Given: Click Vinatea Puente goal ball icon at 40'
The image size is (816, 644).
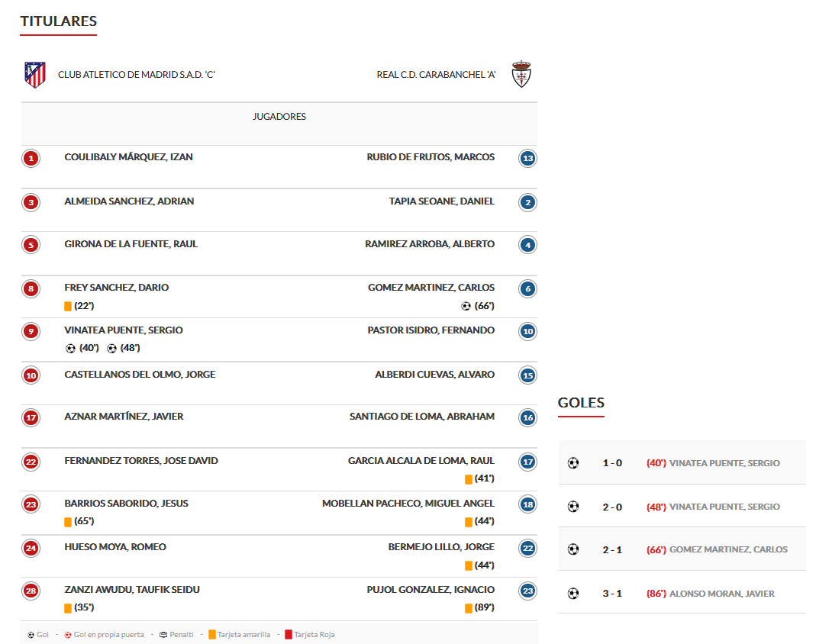Looking at the screenshot, I should coord(70,349).
